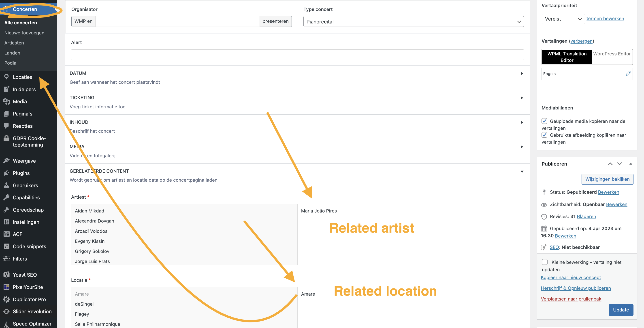
Task: Click the Duplicator Pro gear icon
Action: tap(6, 299)
